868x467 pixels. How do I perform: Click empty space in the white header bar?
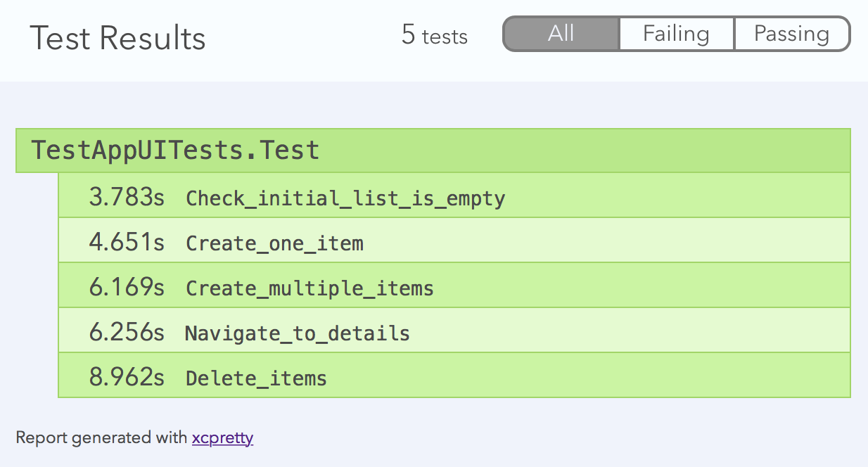coord(302,39)
